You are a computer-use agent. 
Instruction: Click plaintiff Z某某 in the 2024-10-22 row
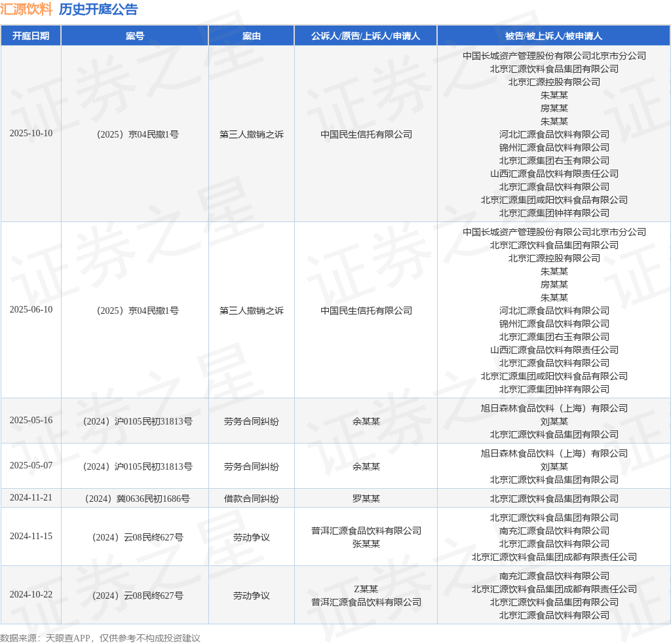coord(366,589)
